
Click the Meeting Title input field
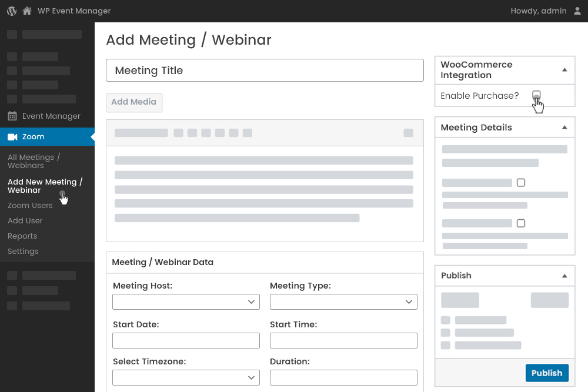265,70
